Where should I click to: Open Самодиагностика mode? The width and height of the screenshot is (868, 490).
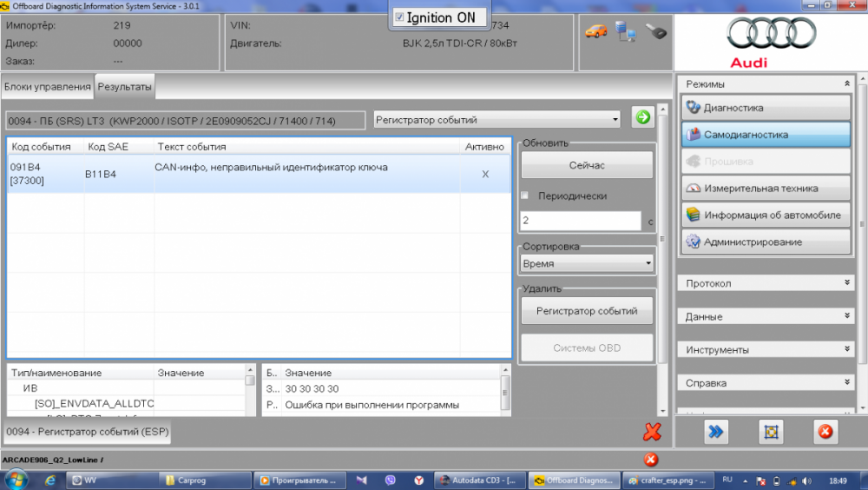click(766, 135)
